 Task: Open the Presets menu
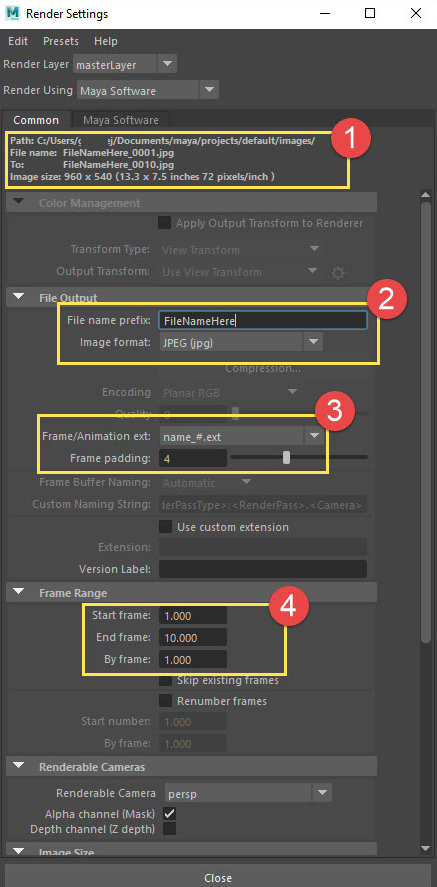(x=61, y=41)
